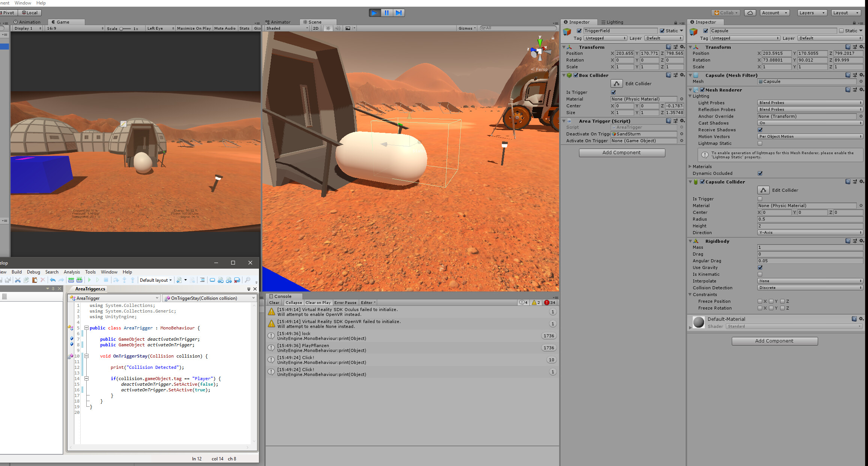Click the cloud services icon
The width and height of the screenshot is (868, 466).
click(750, 13)
